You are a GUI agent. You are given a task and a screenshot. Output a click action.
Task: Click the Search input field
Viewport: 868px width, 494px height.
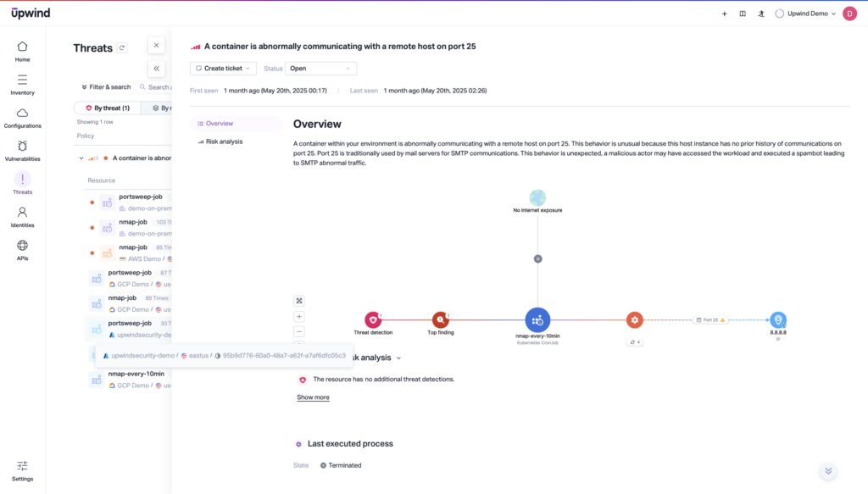click(155, 86)
